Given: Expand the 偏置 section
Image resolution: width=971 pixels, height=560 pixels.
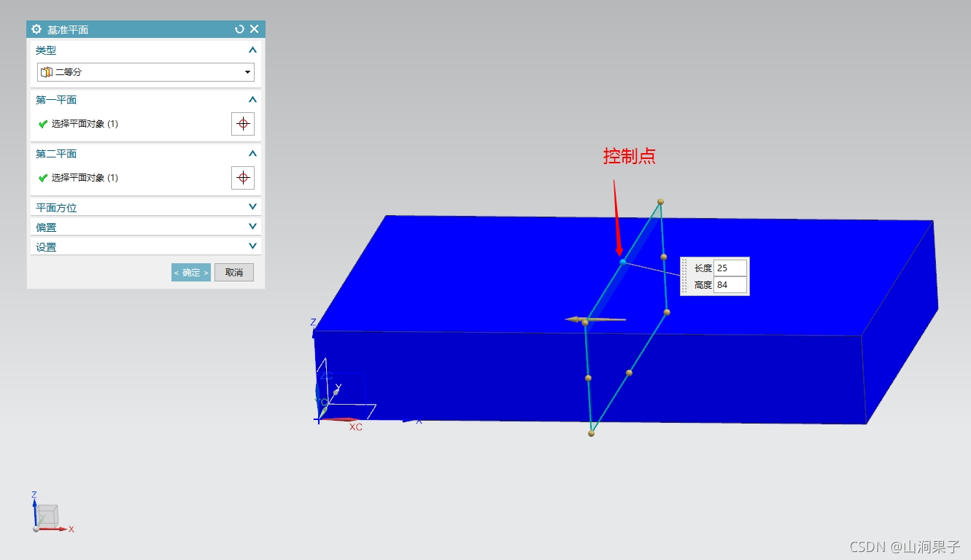Looking at the screenshot, I should (x=252, y=227).
